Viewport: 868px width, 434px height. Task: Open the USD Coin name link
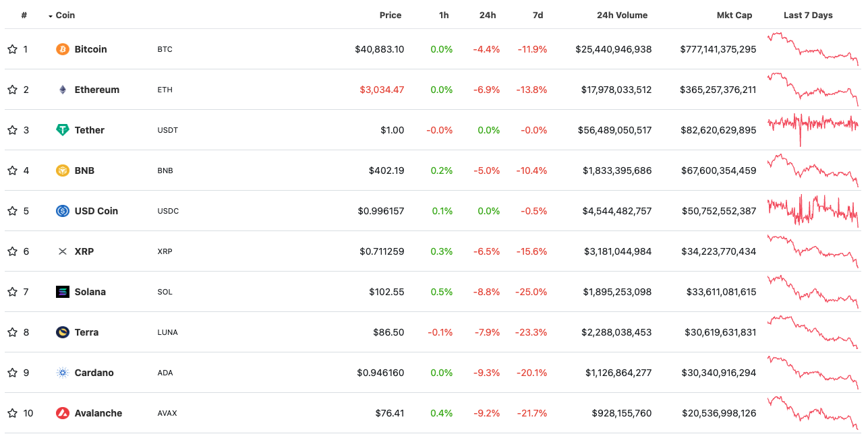tap(96, 211)
